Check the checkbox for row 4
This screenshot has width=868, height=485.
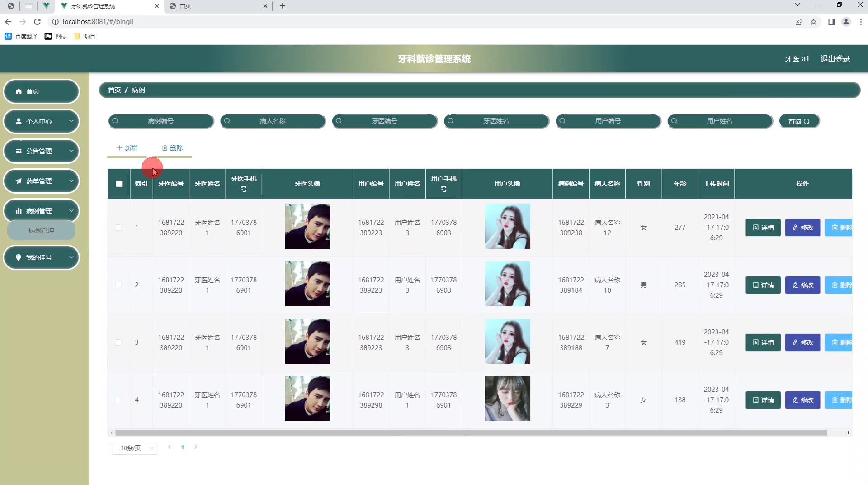pyautogui.click(x=118, y=400)
